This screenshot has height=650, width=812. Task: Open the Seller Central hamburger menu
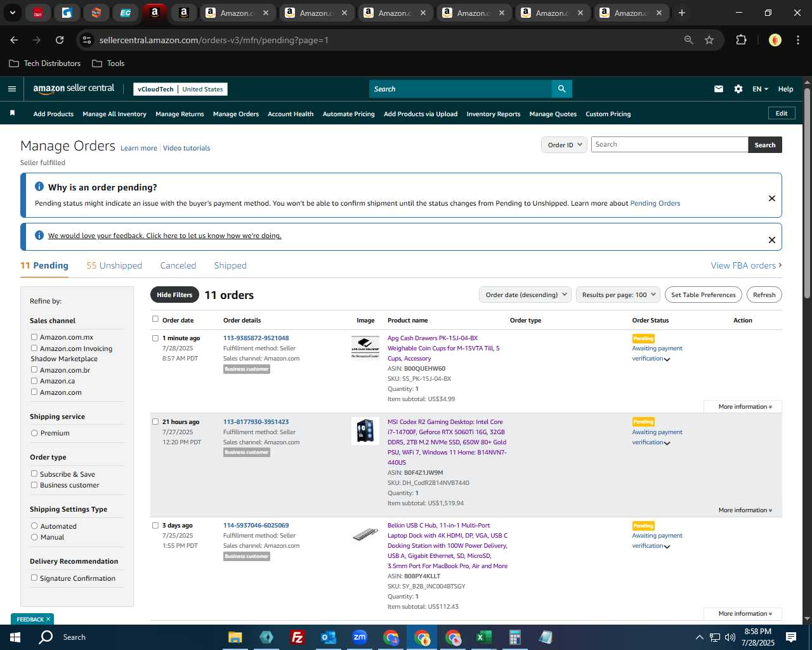[x=12, y=89]
